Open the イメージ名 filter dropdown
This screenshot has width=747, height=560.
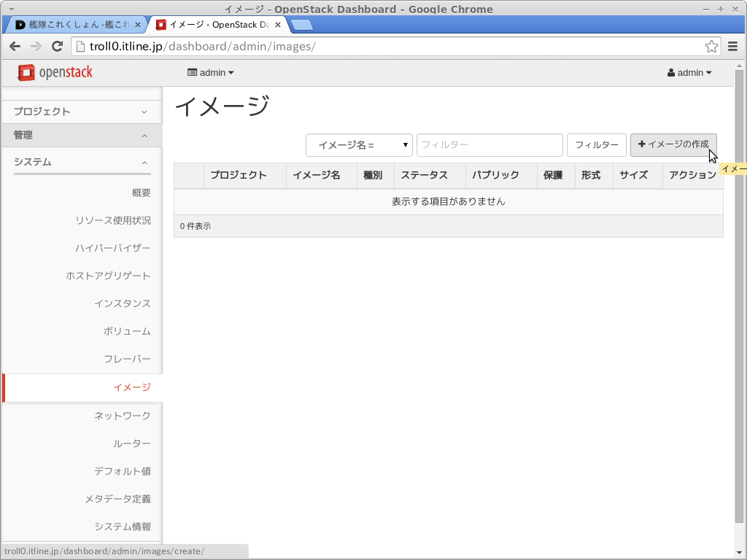(x=359, y=145)
